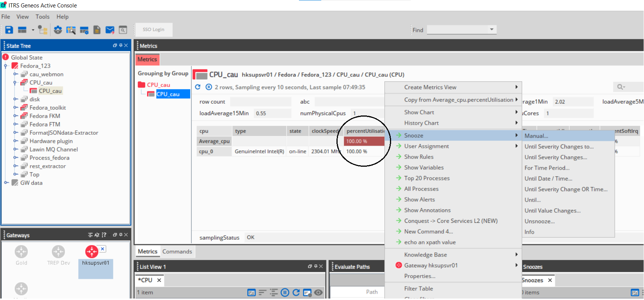Click the blue envelope mail toolbar icon
The width and height of the screenshot is (644, 300).
pos(110,30)
